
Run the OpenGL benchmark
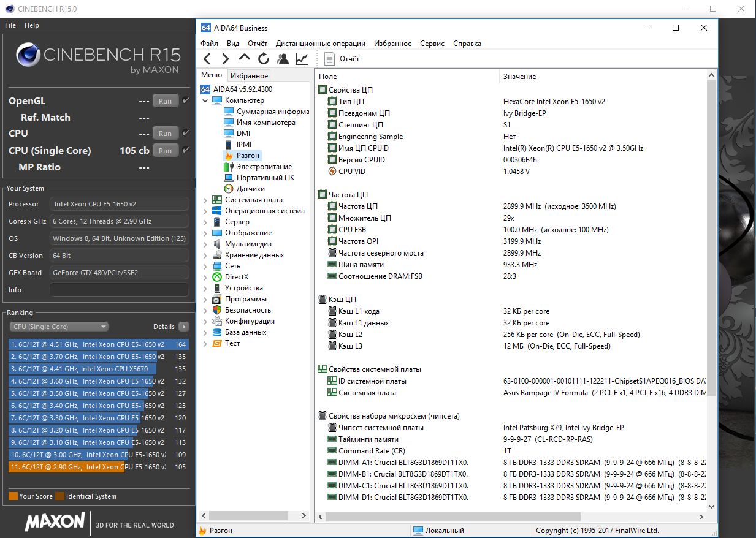pyautogui.click(x=166, y=101)
